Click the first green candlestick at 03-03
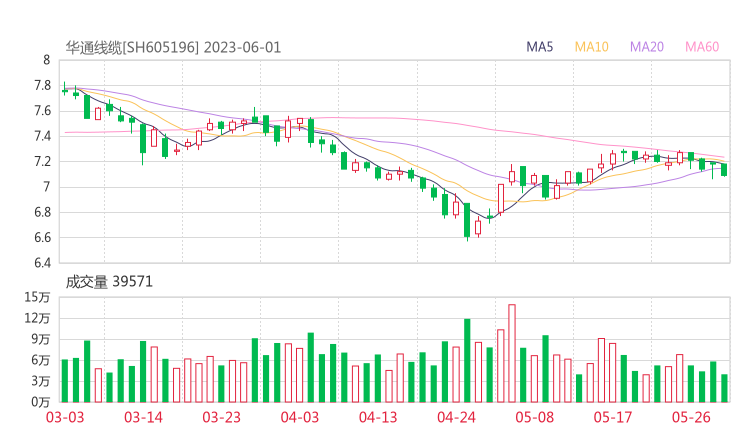The height and width of the screenshot is (440, 740). (65, 89)
